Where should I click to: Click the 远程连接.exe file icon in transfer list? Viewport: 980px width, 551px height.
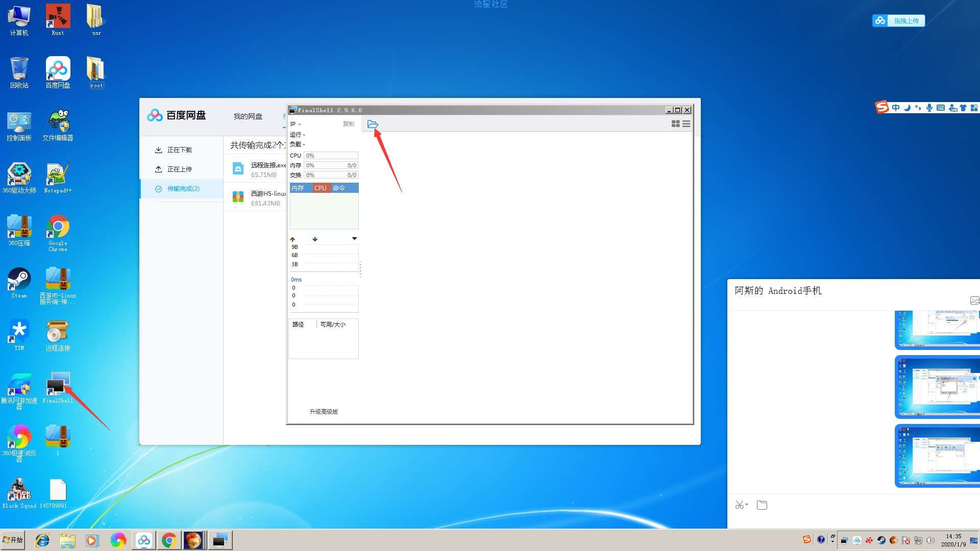click(238, 168)
